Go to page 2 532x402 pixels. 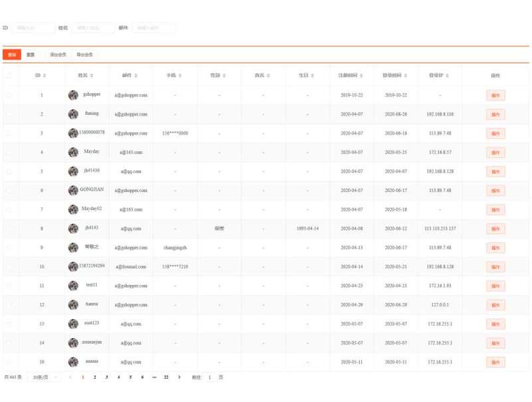[94, 377]
